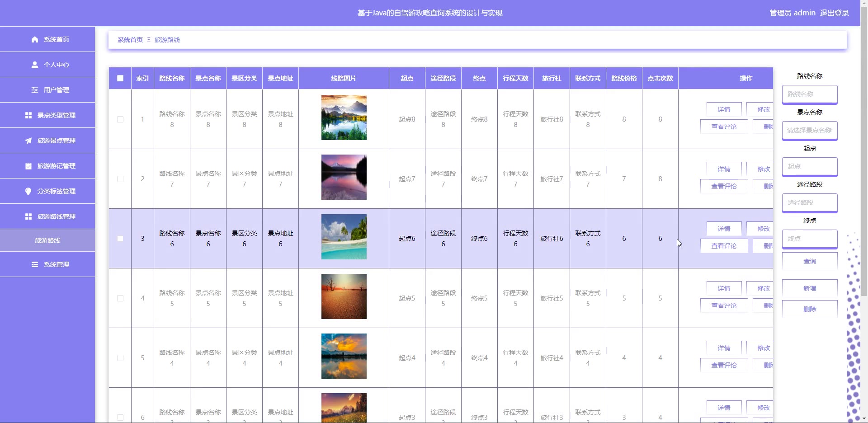Screen dimensions: 868x423
Task: Focus the 途径路段 search input
Action: point(810,202)
